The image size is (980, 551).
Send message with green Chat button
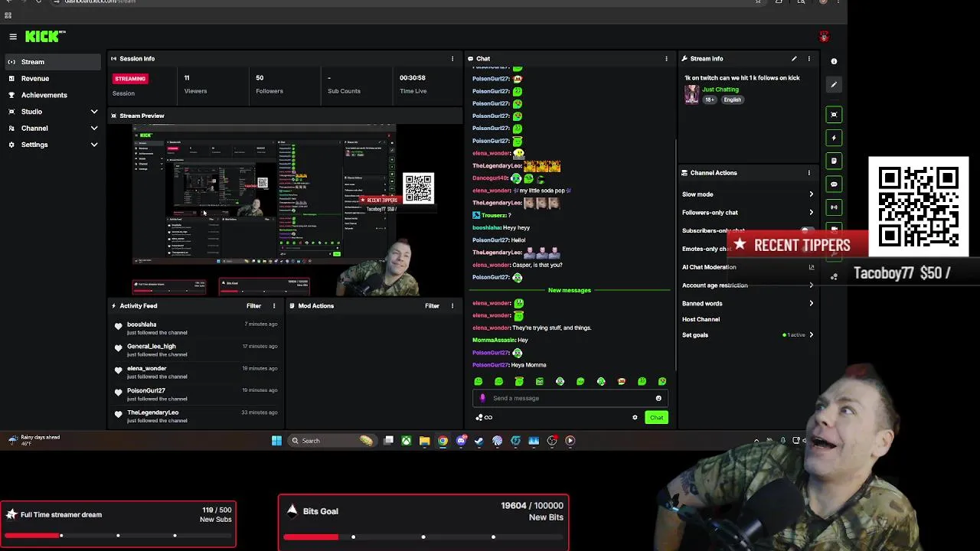(x=656, y=418)
